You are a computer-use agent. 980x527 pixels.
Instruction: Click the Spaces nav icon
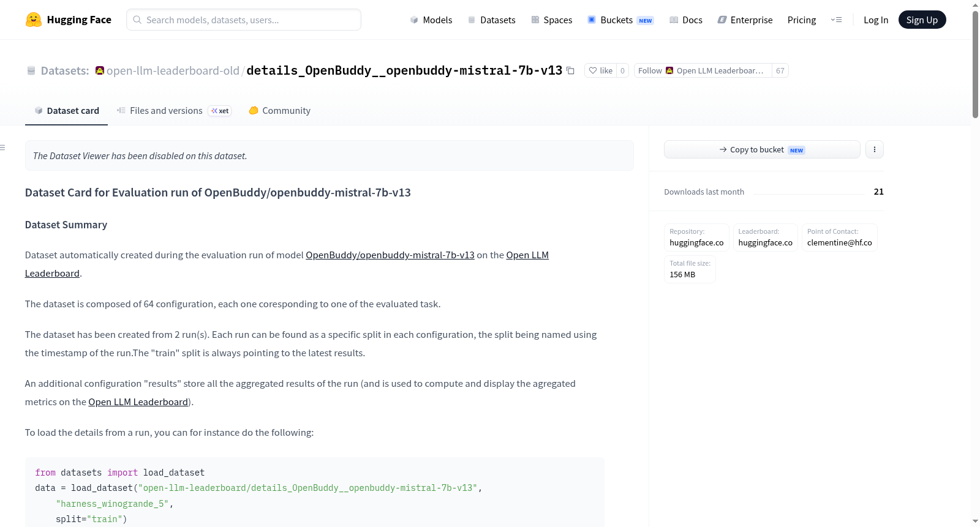click(535, 20)
